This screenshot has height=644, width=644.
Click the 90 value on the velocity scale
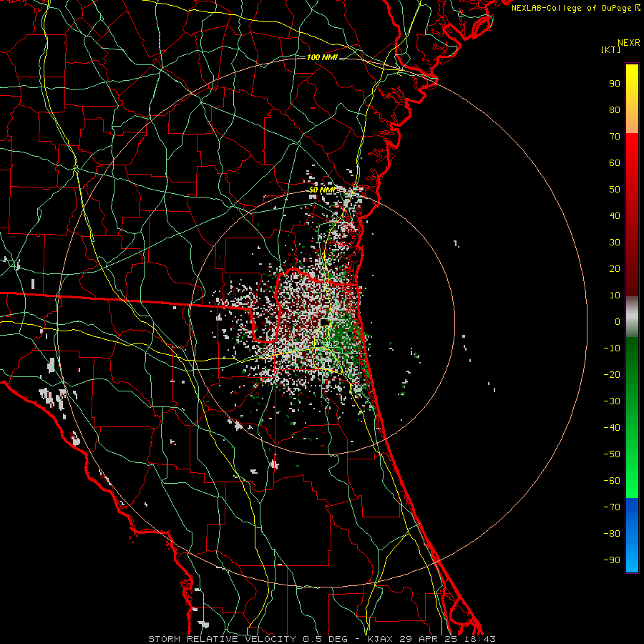[x=615, y=84]
